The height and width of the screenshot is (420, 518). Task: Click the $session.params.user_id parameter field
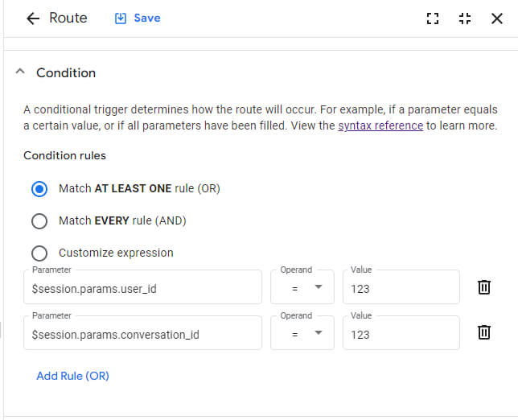[142, 288]
